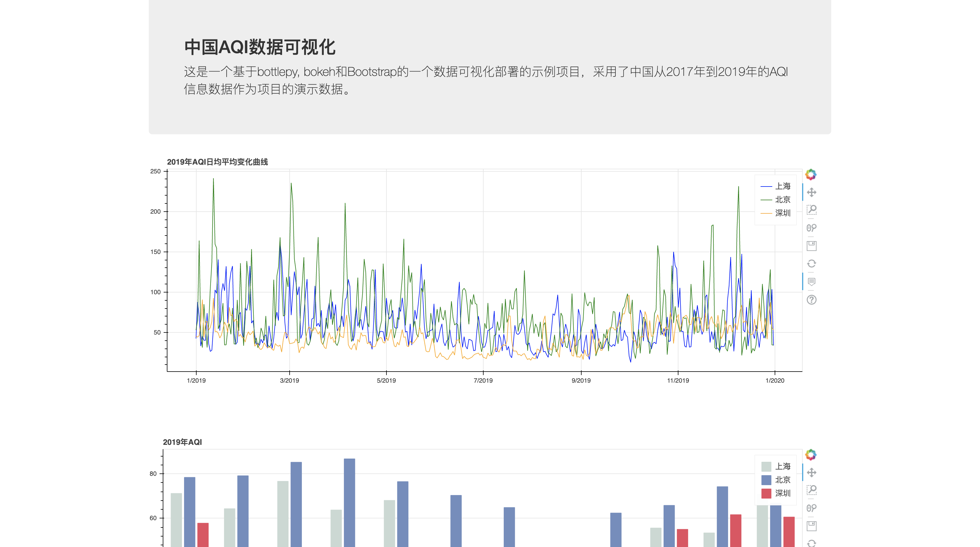Click the 100 y-axis label
Image resolution: width=980 pixels, height=547 pixels.
click(155, 292)
